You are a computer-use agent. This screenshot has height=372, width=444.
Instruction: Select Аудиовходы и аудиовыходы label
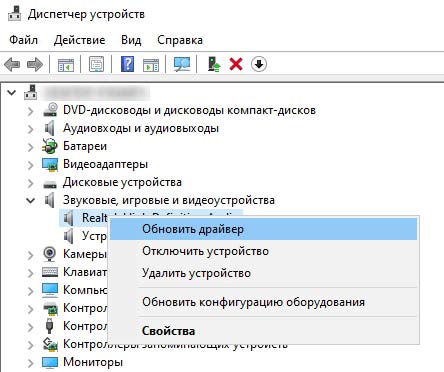[141, 128]
